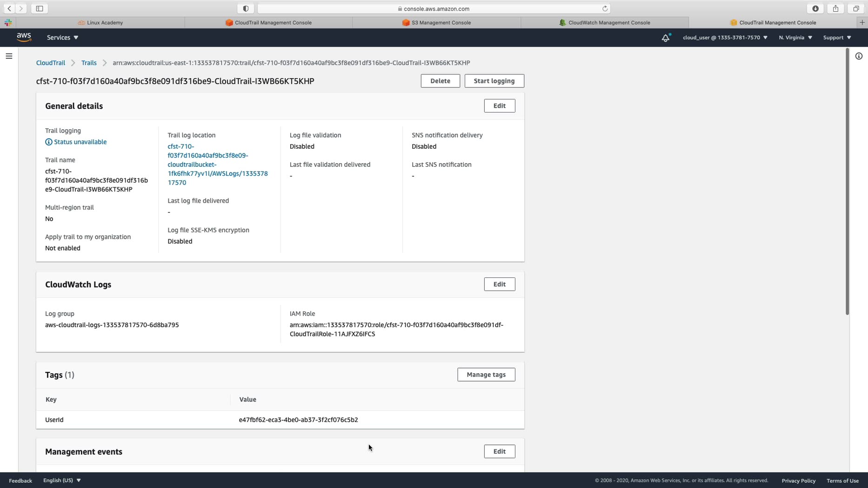Edit the Management events section
The height and width of the screenshot is (488, 868).
pos(499,451)
